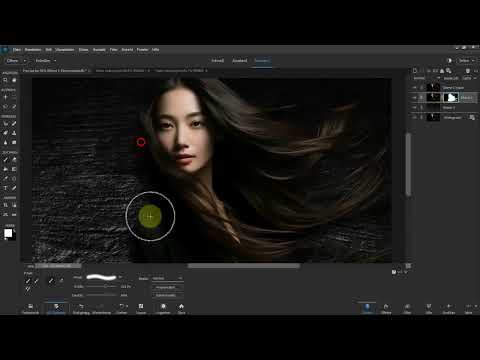This screenshot has height=360, width=480.
Task: Select the Move tool
Action: 5,97
